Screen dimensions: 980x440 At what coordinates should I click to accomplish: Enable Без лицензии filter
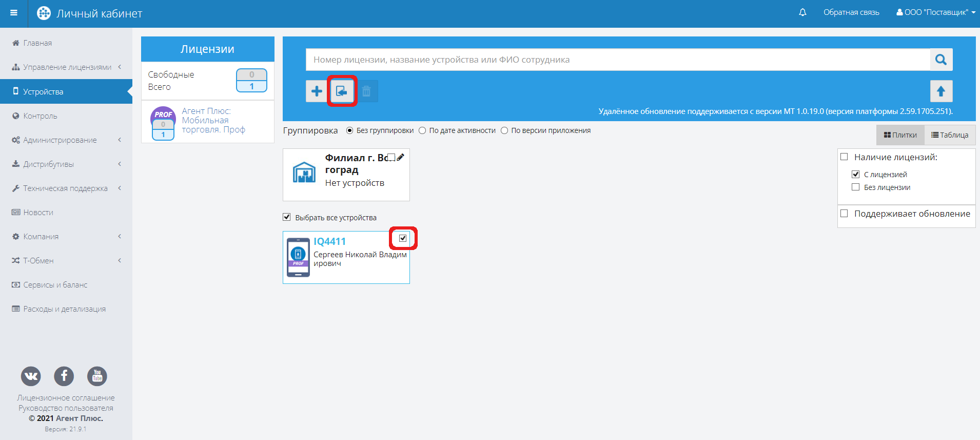point(855,187)
